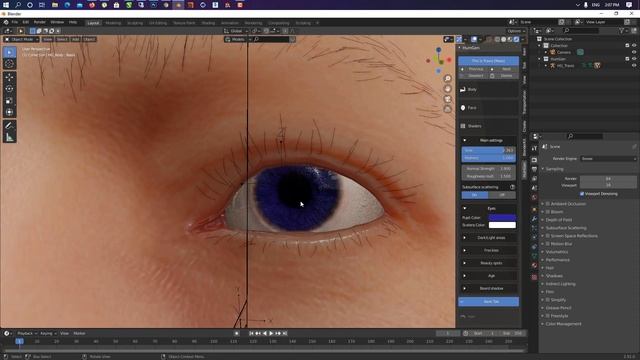The image size is (640, 360).
Task: Open the File menu
Action: pyautogui.click(x=15, y=22)
